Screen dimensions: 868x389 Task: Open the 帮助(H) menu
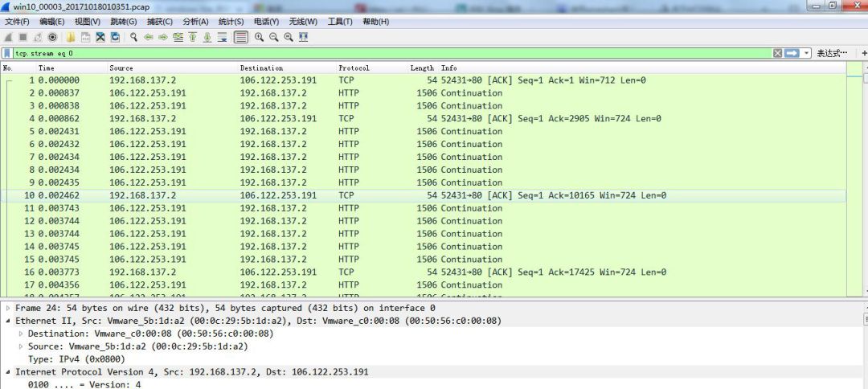tap(375, 22)
